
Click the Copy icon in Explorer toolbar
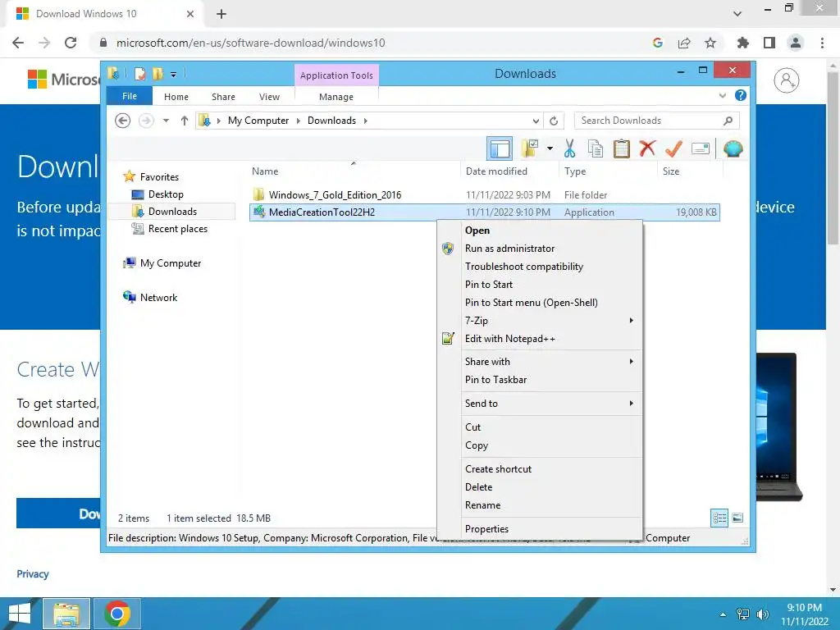596,148
